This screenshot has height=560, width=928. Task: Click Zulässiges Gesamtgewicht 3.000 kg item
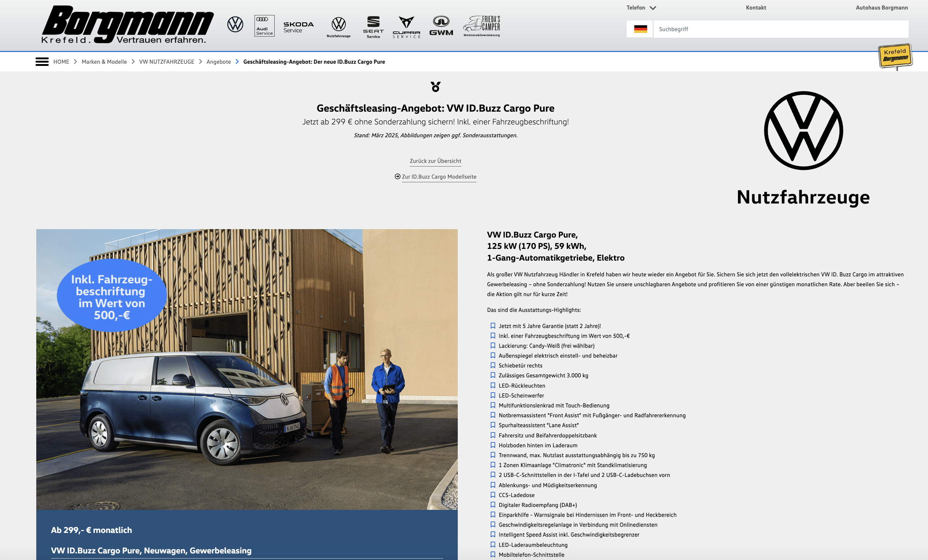[543, 376]
